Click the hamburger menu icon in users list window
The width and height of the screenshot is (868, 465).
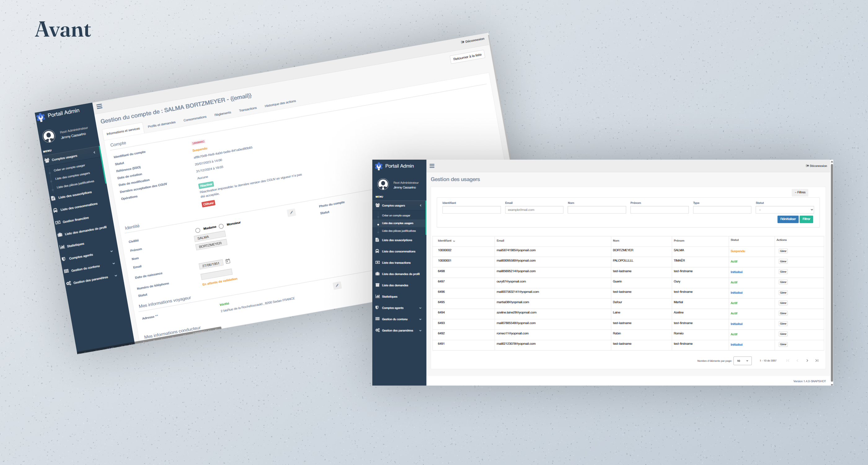[x=432, y=166]
